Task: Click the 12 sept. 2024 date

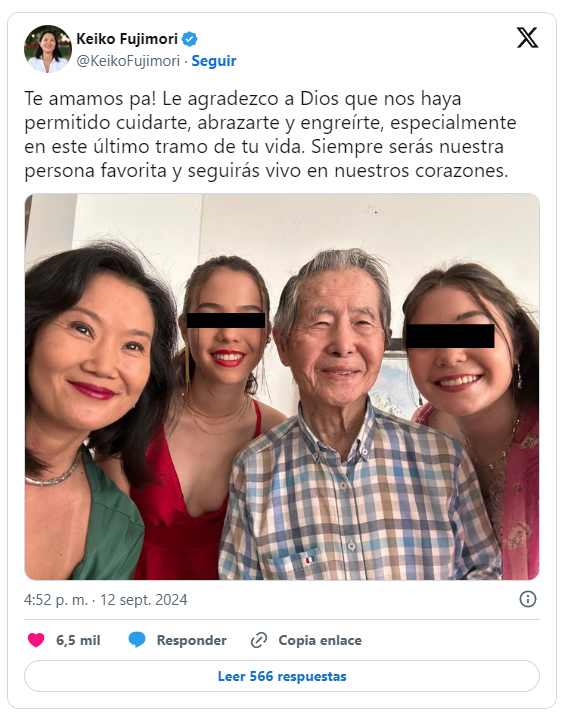Action: point(144,600)
